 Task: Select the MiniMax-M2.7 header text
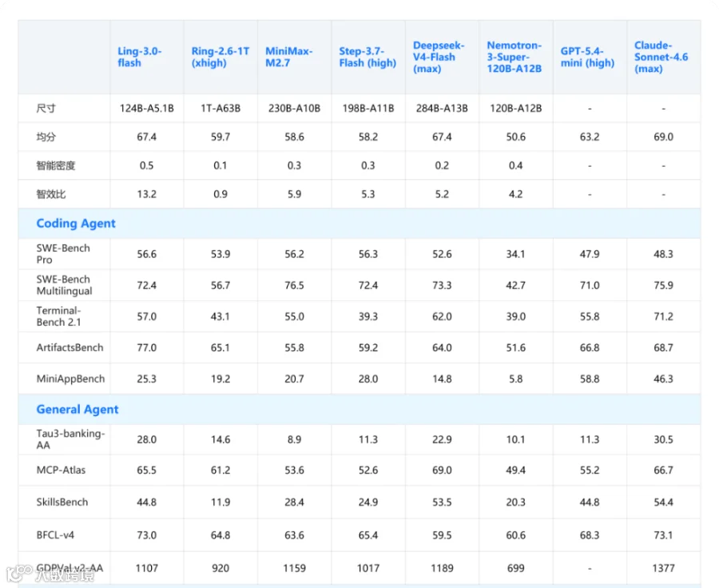[288, 57]
